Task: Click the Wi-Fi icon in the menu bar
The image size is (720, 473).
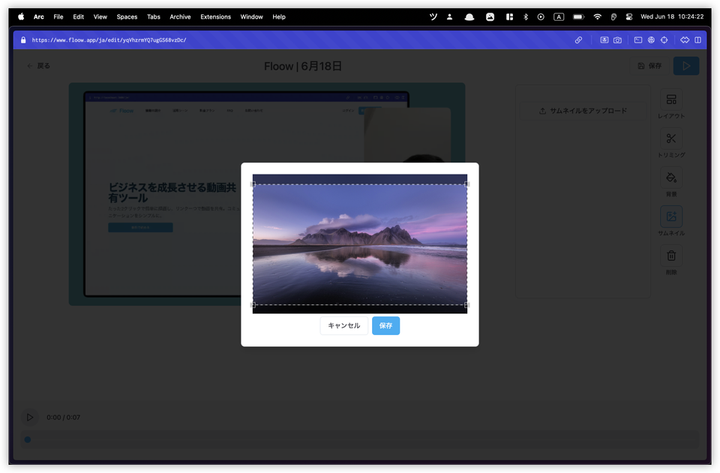Action: click(598, 17)
